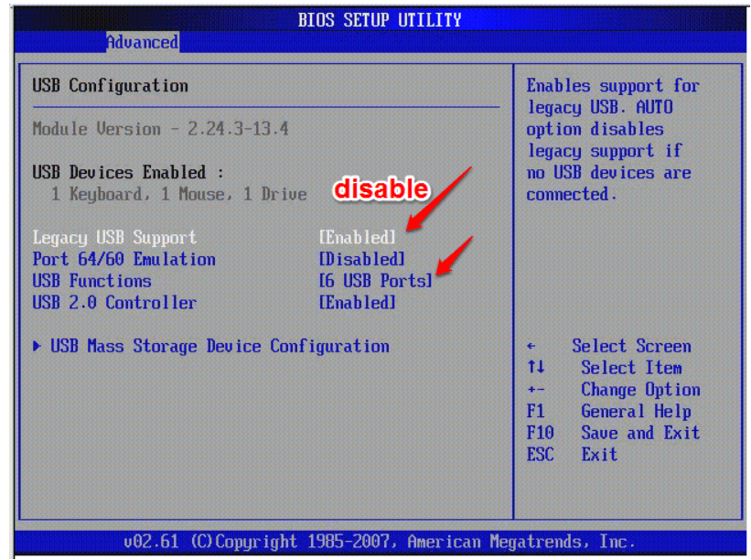The height and width of the screenshot is (560, 751).
Task: Click the lower red annotation arrow
Action: click(455, 256)
